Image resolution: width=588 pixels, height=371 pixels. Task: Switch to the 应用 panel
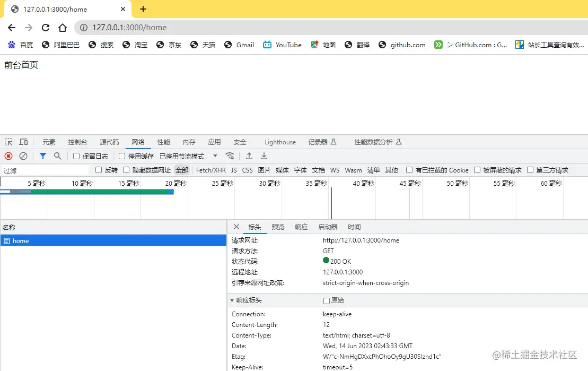tap(215, 142)
